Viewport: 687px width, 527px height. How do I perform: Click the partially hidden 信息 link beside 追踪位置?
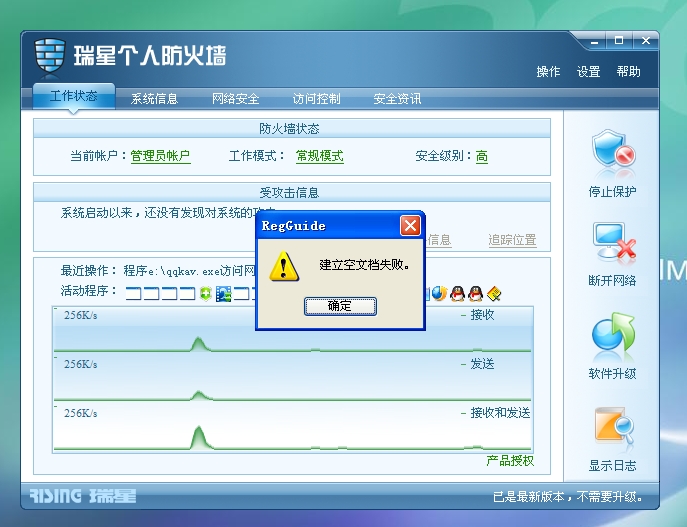[x=439, y=240]
